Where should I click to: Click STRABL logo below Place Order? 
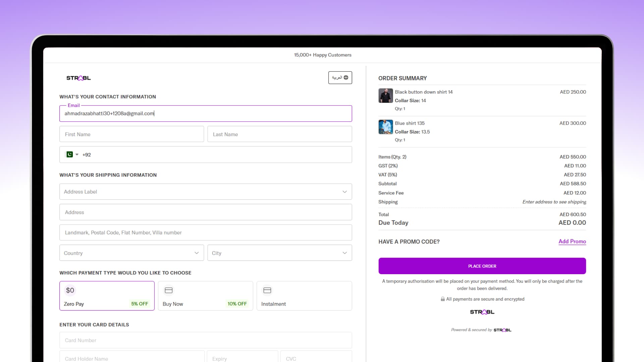coord(482,312)
